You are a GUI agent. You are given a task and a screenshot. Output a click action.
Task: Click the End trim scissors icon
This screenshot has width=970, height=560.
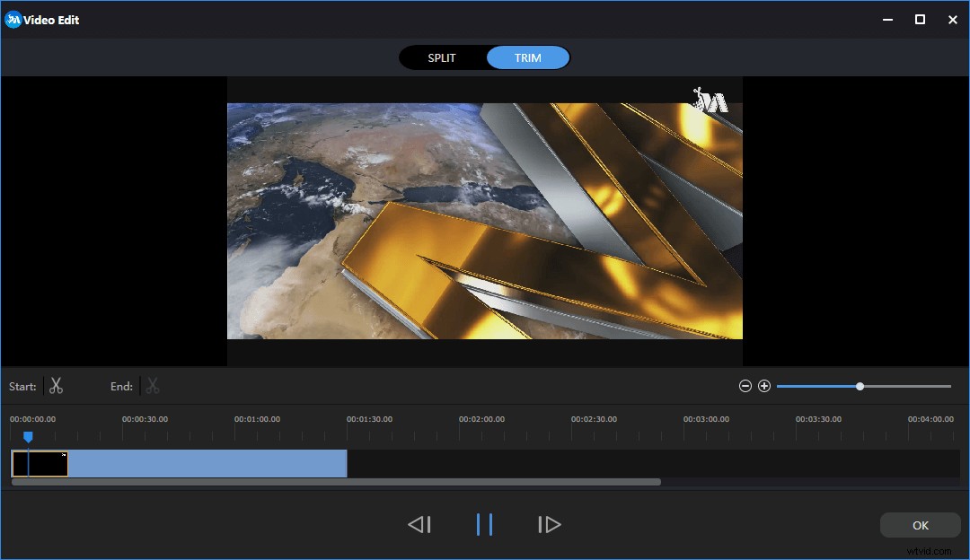(152, 385)
